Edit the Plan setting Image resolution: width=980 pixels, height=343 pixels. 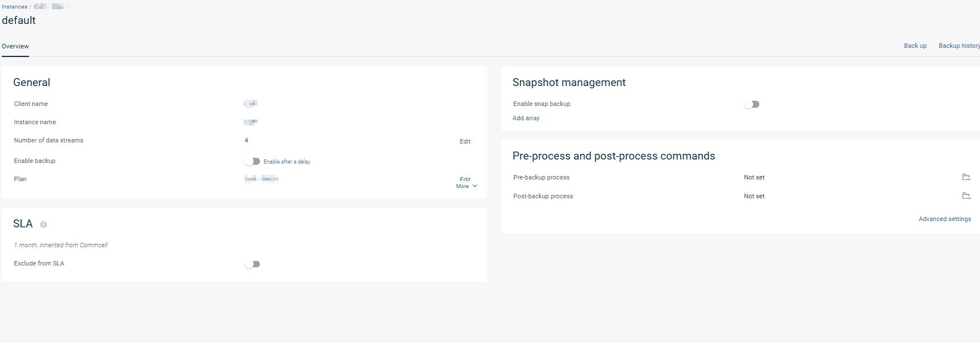click(465, 179)
